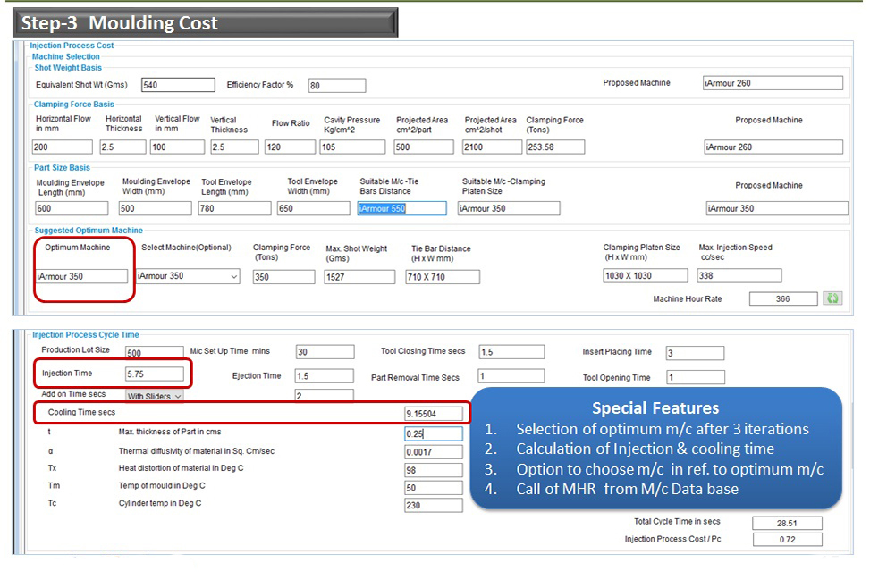Select the Injection Process Cost / Pc value
The height and width of the screenshot is (588, 870).
[x=788, y=539]
